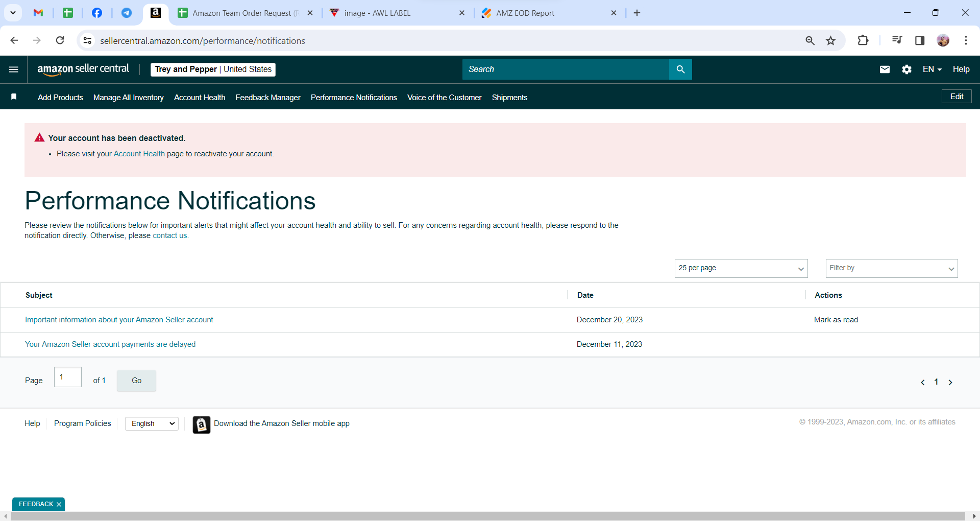
Task: Open the Telegram pinned tab
Action: (x=127, y=13)
